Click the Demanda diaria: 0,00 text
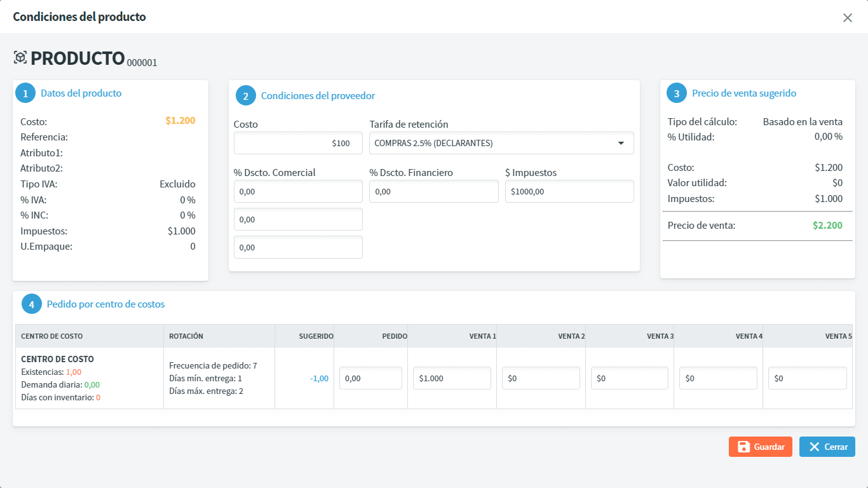Image resolution: width=868 pixels, height=488 pixels. pyautogui.click(x=60, y=384)
